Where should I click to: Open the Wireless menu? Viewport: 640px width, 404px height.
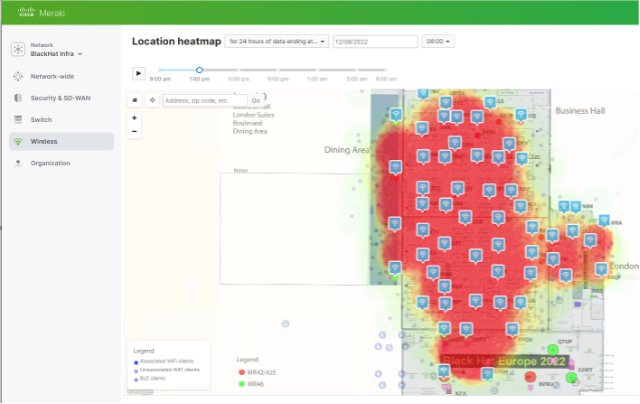click(x=44, y=142)
